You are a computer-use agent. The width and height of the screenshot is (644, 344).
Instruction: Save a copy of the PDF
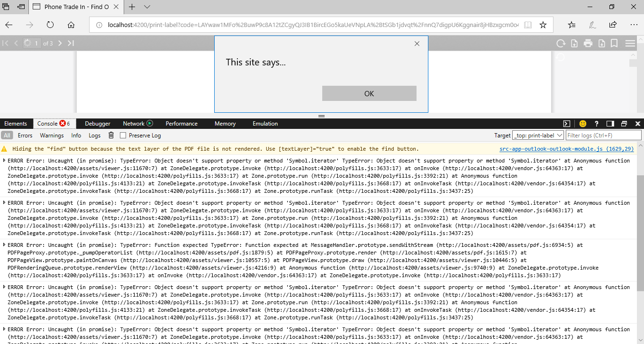602,43
